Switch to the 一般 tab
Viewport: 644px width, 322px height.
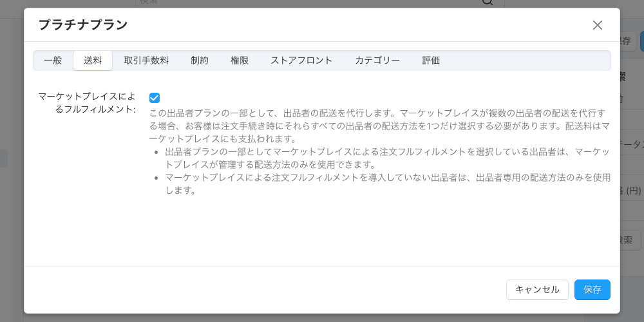[53, 61]
